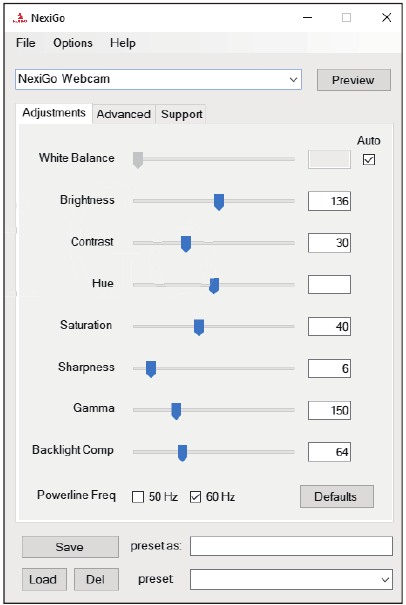Click the NexiGo logo icon in title bar

(x=19, y=18)
